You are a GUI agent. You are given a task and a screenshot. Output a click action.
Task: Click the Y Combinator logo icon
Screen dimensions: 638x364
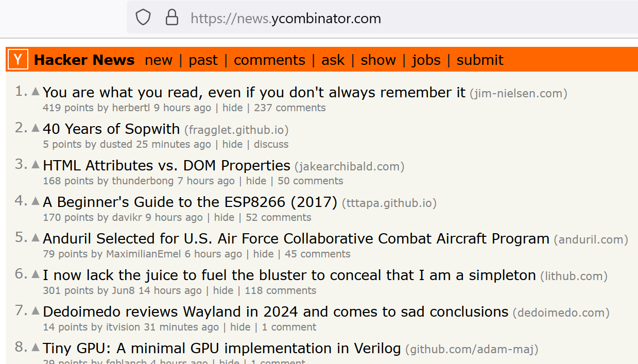(x=18, y=60)
